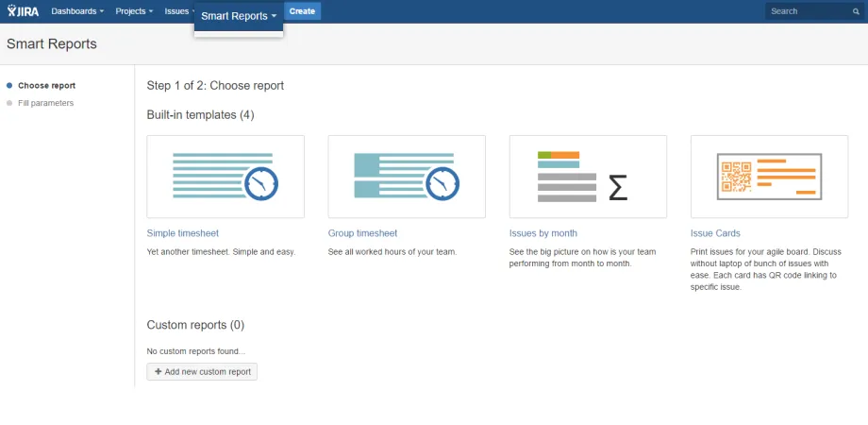Expand the Smart Reports dropdown
This screenshot has width=868, height=425.
click(239, 16)
